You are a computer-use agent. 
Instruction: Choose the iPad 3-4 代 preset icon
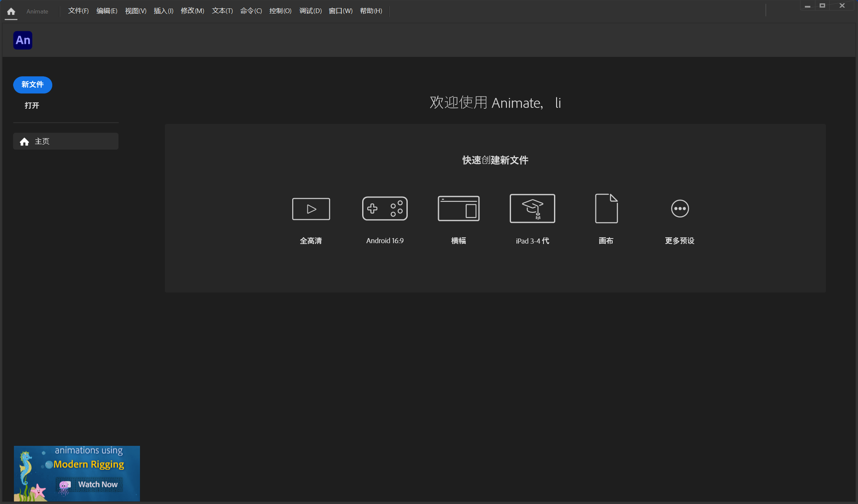tap(533, 208)
